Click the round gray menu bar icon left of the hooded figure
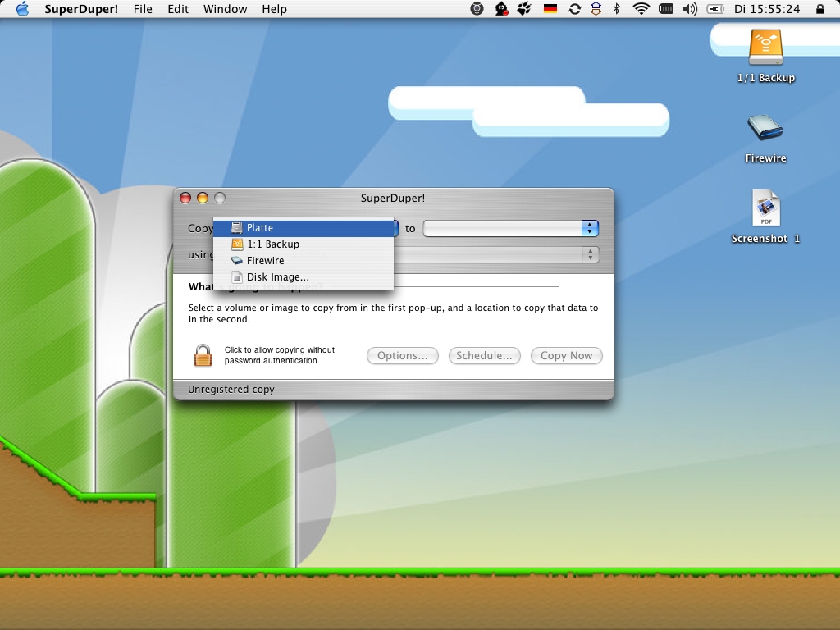The image size is (840, 630). [477, 8]
